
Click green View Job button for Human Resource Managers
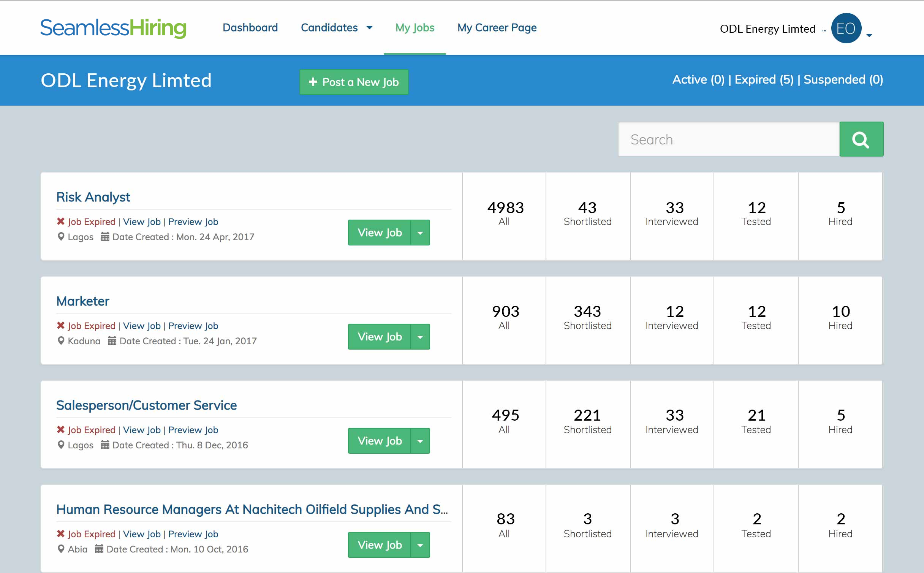(x=380, y=545)
